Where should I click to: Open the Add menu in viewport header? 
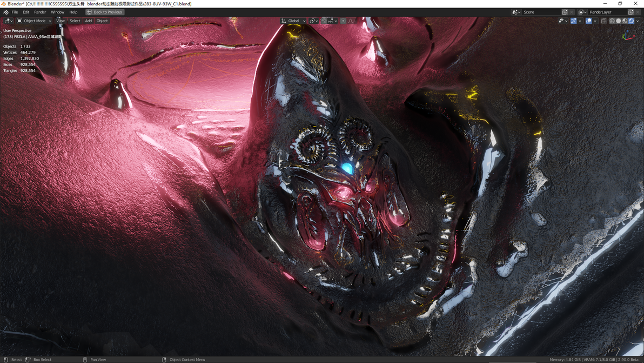click(88, 21)
